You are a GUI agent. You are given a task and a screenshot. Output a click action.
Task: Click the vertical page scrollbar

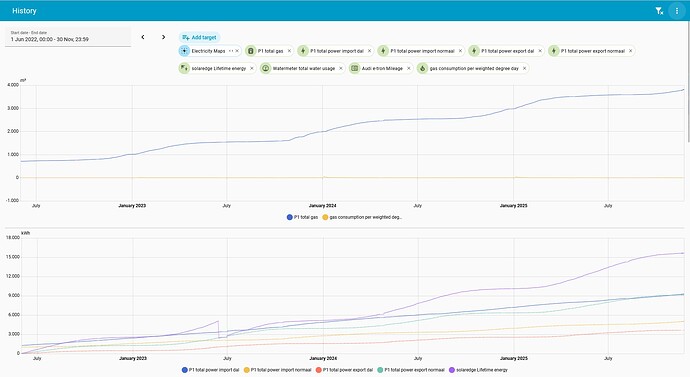(688, 81)
